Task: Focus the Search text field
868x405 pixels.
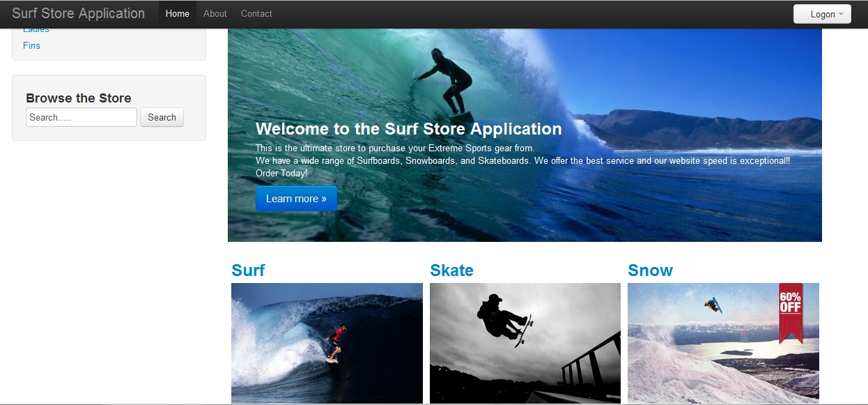Action: [x=82, y=117]
